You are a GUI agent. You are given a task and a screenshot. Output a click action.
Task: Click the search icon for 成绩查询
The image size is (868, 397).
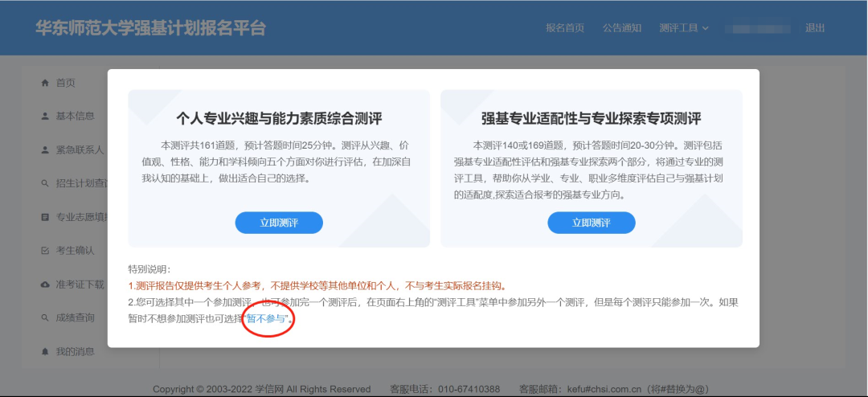pos(45,318)
